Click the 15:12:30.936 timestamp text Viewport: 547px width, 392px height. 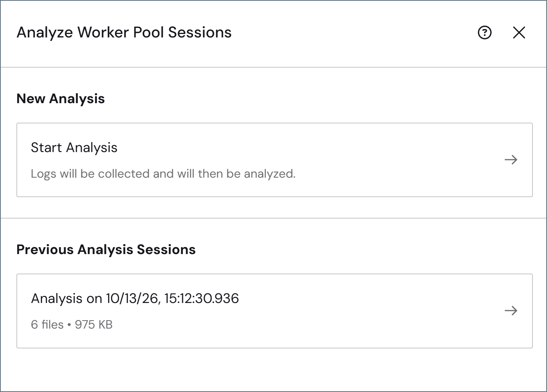tap(202, 298)
